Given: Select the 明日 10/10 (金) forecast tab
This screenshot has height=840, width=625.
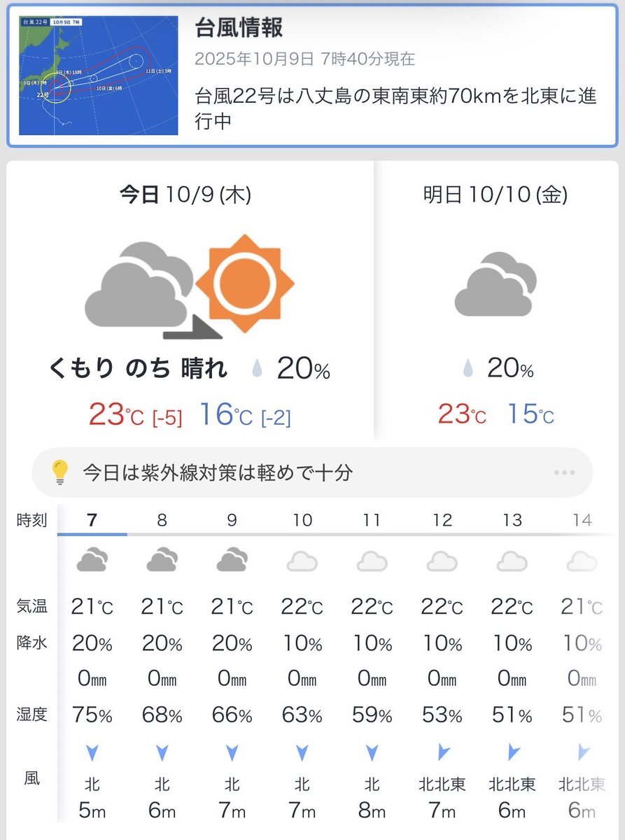Looking at the screenshot, I should point(496,195).
